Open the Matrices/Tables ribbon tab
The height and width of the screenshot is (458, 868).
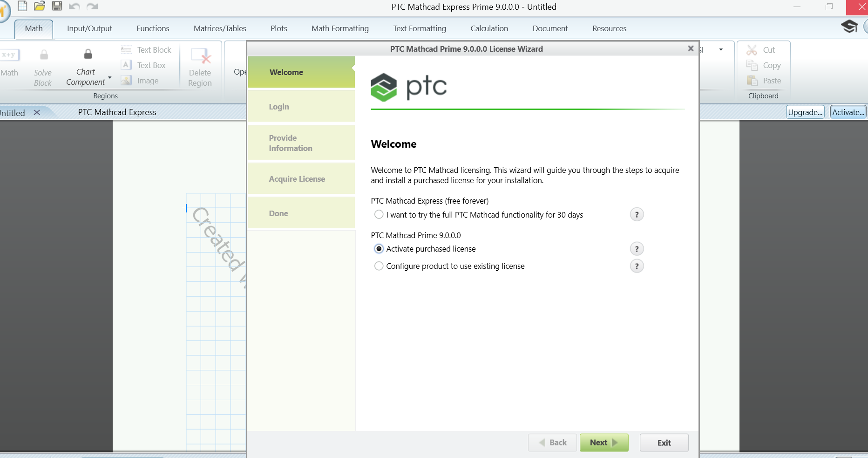pos(219,28)
